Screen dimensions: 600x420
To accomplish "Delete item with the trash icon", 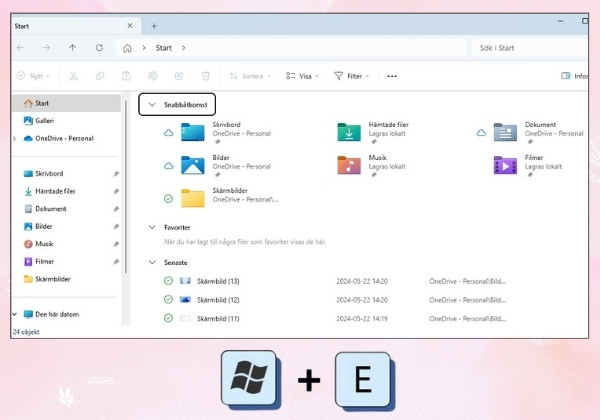I will [x=205, y=76].
